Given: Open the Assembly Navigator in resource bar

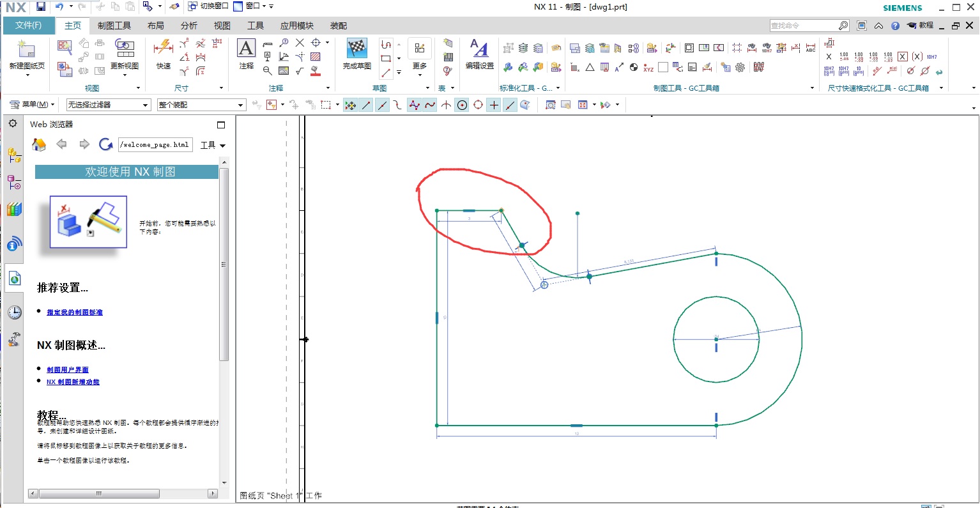Looking at the screenshot, I should [x=14, y=155].
